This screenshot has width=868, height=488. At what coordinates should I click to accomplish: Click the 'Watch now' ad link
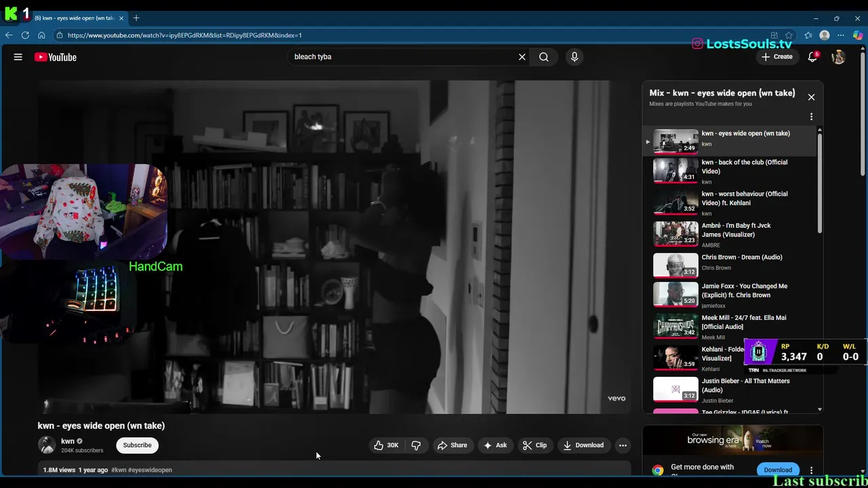click(763, 443)
